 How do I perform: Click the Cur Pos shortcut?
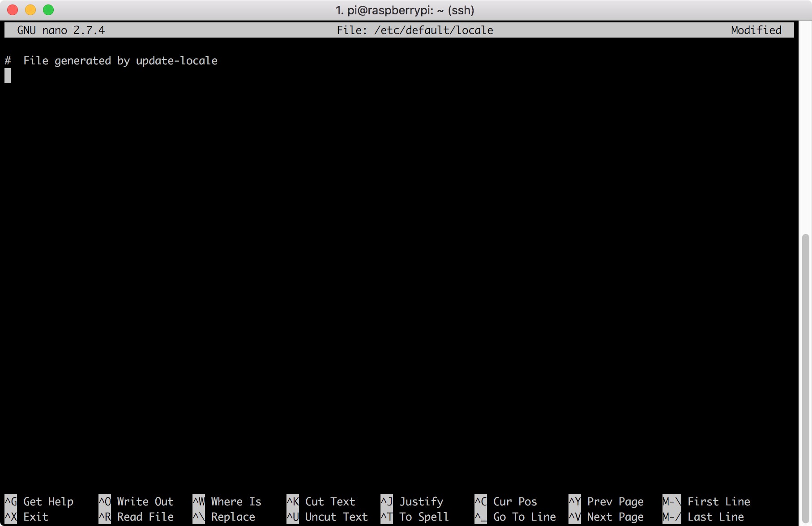(x=506, y=501)
